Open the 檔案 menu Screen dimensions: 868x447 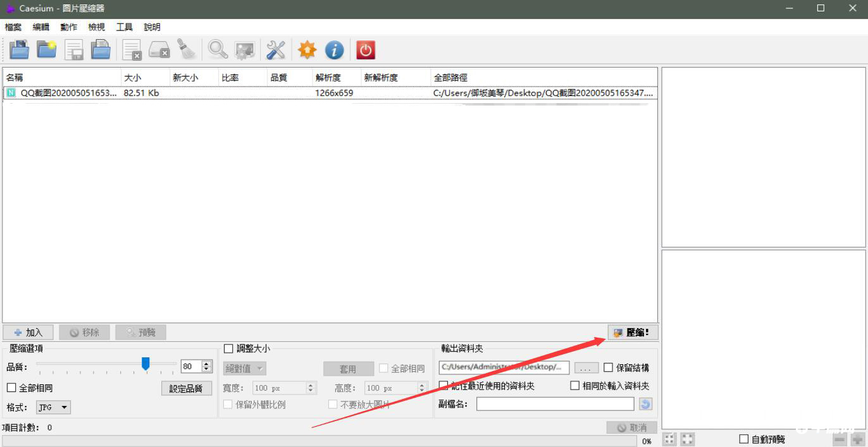[13, 27]
